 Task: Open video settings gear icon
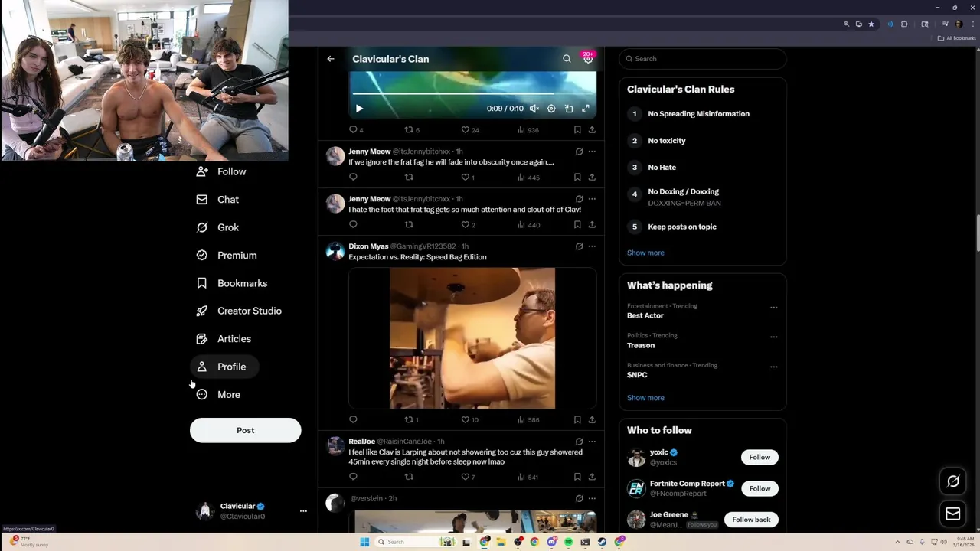[551, 109]
